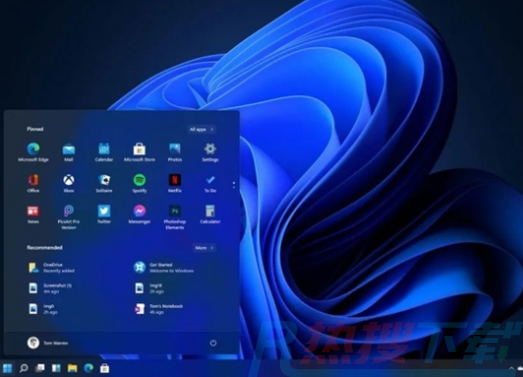This screenshot has height=377, width=523.
Task: Open the pinned News app
Action: click(33, 214)
